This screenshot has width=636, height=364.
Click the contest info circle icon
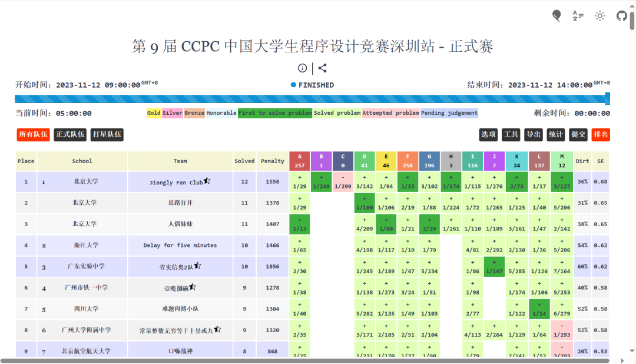point(302,68)
